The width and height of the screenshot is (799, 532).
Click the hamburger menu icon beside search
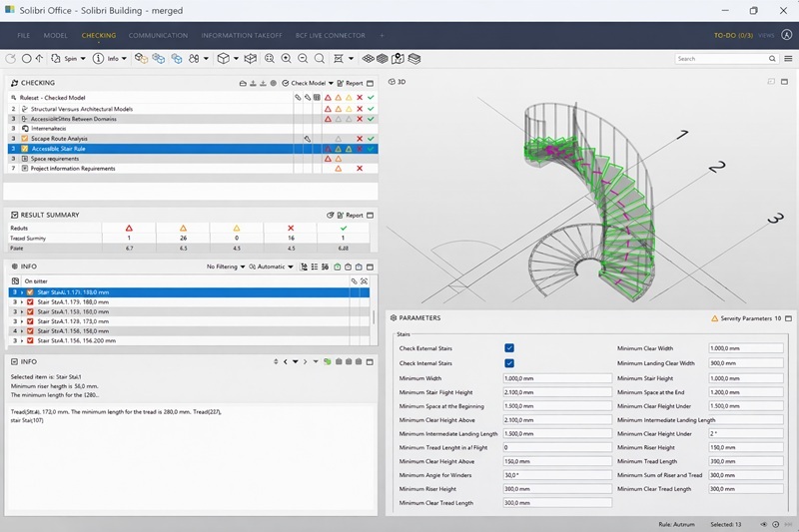(787, 59)
